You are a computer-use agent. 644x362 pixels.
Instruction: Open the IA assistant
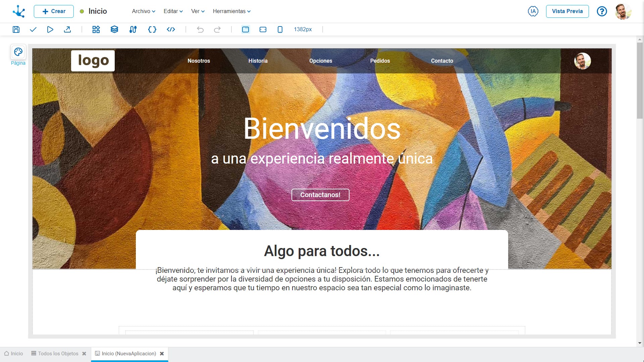point(533,11)
